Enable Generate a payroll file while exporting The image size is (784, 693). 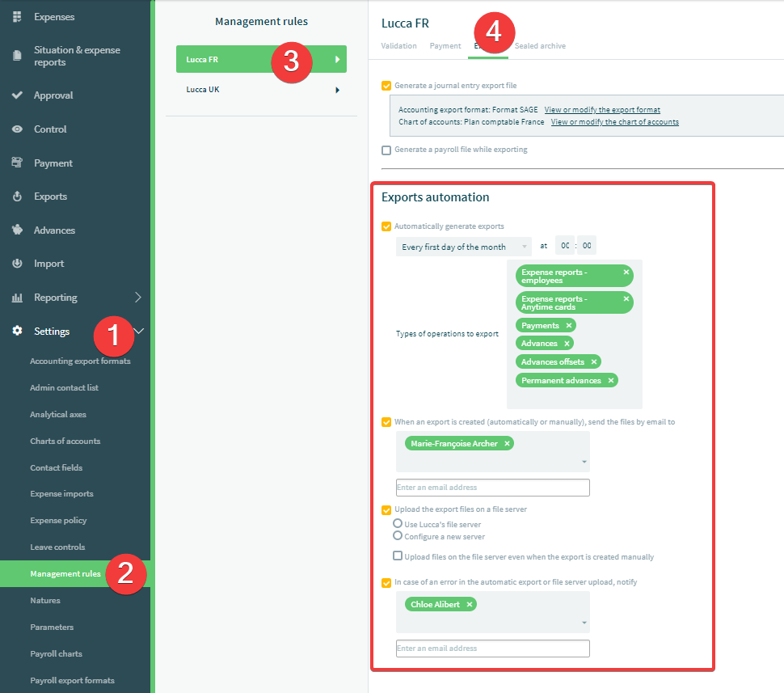click(x=386, y=150)
